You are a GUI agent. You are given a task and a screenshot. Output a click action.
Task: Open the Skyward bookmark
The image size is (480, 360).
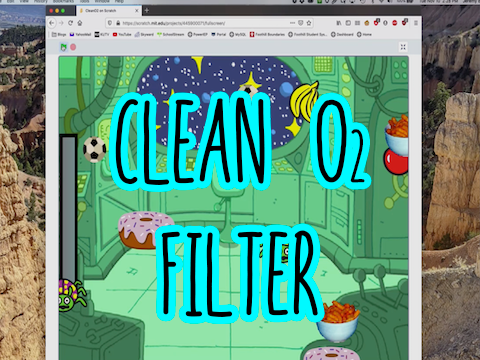(144, 34)
